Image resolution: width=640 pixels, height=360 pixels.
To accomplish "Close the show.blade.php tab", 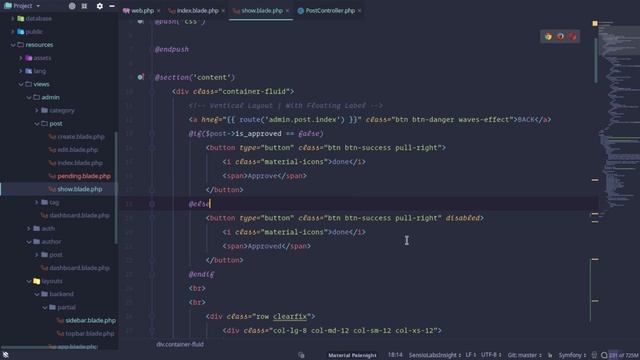I will pos(287,11).
